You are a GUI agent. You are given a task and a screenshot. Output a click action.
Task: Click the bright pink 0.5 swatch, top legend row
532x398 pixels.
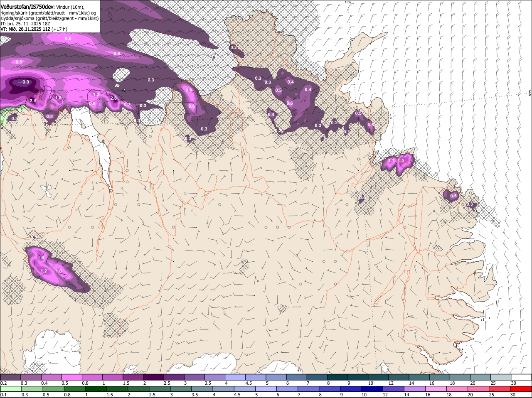(x=71, y=378)
